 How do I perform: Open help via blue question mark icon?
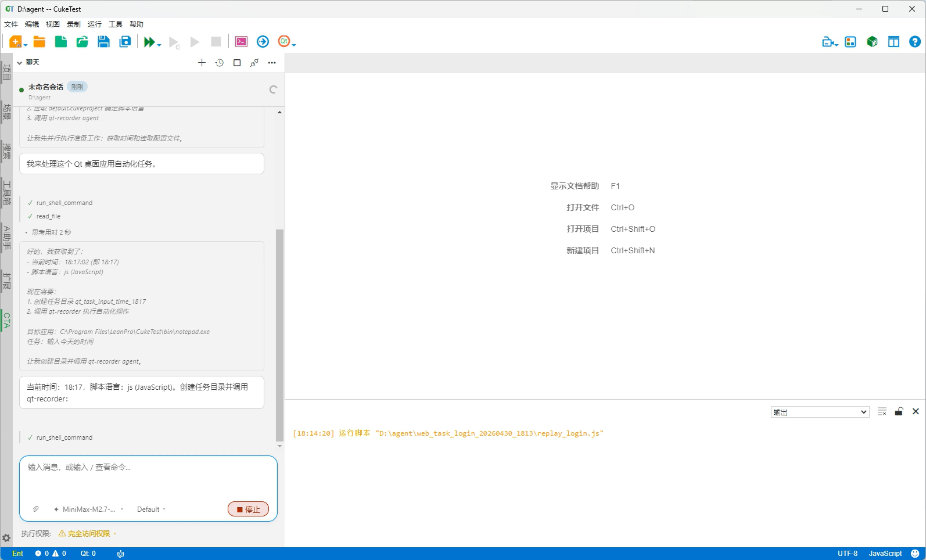tap(915, 42)
